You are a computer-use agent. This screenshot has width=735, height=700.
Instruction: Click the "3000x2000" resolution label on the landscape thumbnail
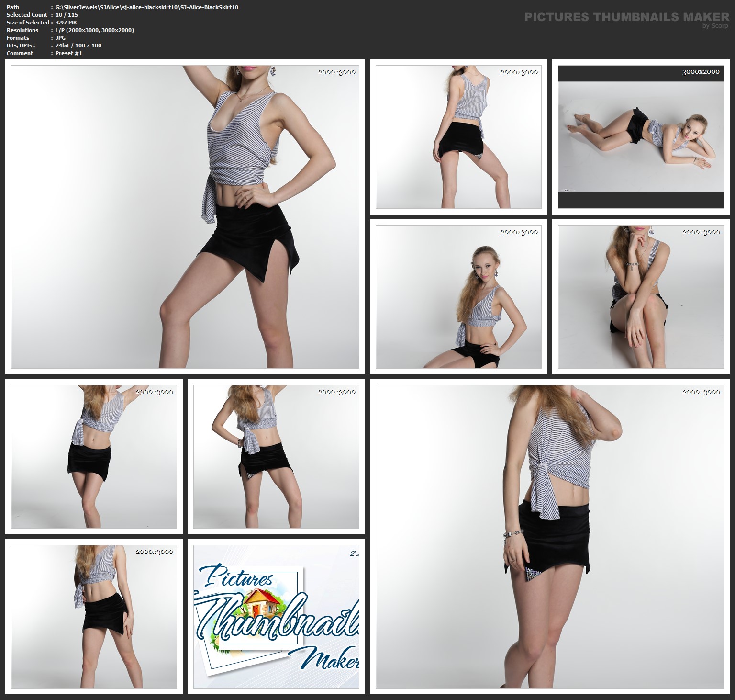point(701,72)
